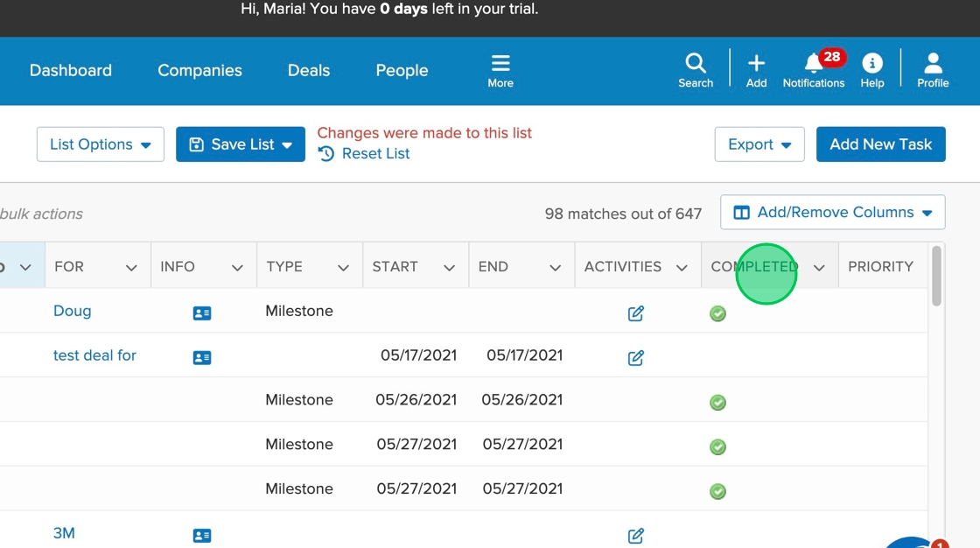Image resolution: width=980 pixels, height=548 pixels.
Task: Open the 3M link in FOR column
Action: click(x=64, y=533)
